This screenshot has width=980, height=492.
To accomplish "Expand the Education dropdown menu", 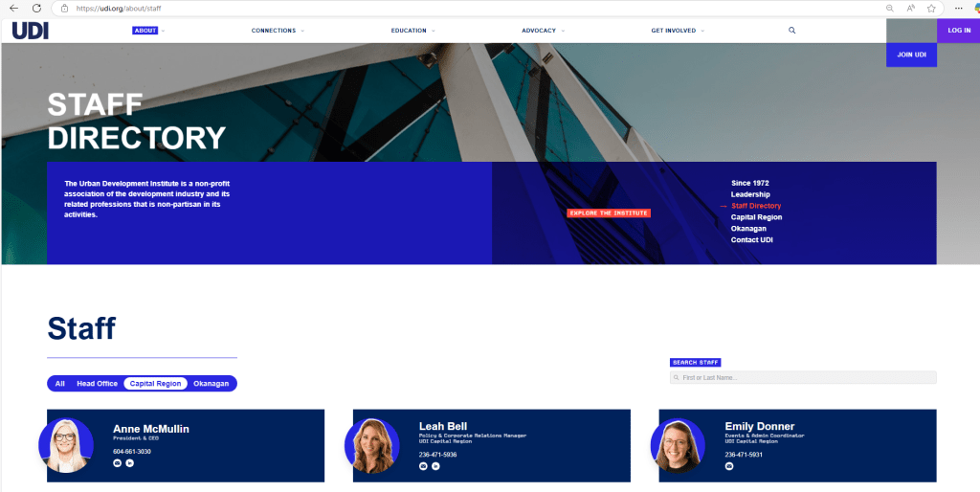I will [412, 31].
